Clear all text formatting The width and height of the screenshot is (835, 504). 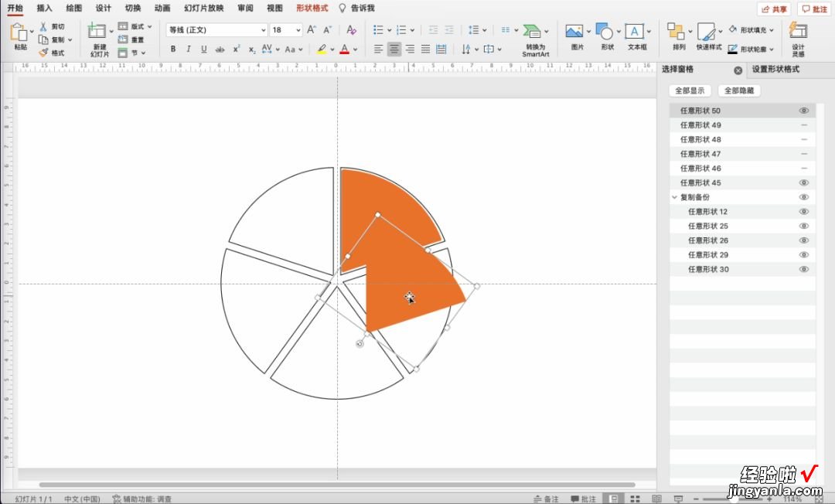coord(351,30)
